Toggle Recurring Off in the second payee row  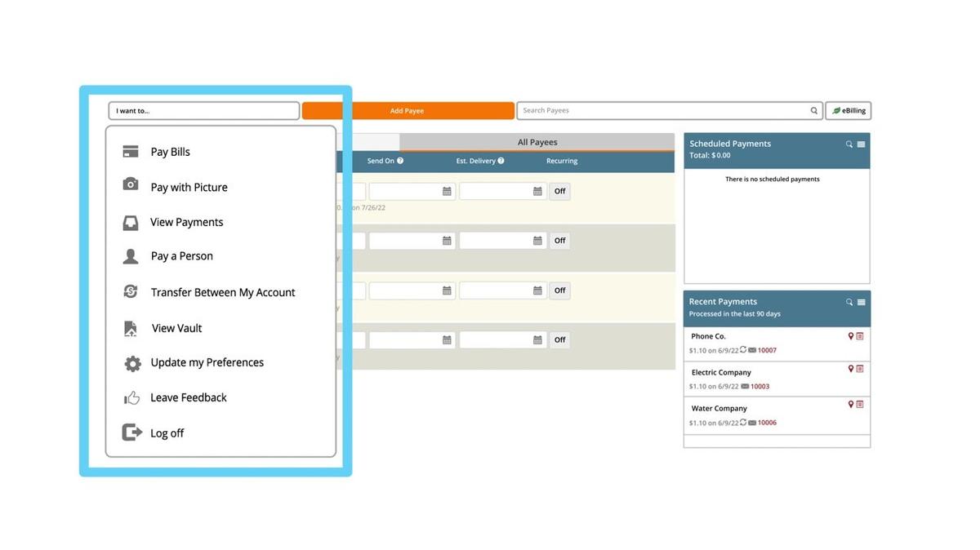559,241
